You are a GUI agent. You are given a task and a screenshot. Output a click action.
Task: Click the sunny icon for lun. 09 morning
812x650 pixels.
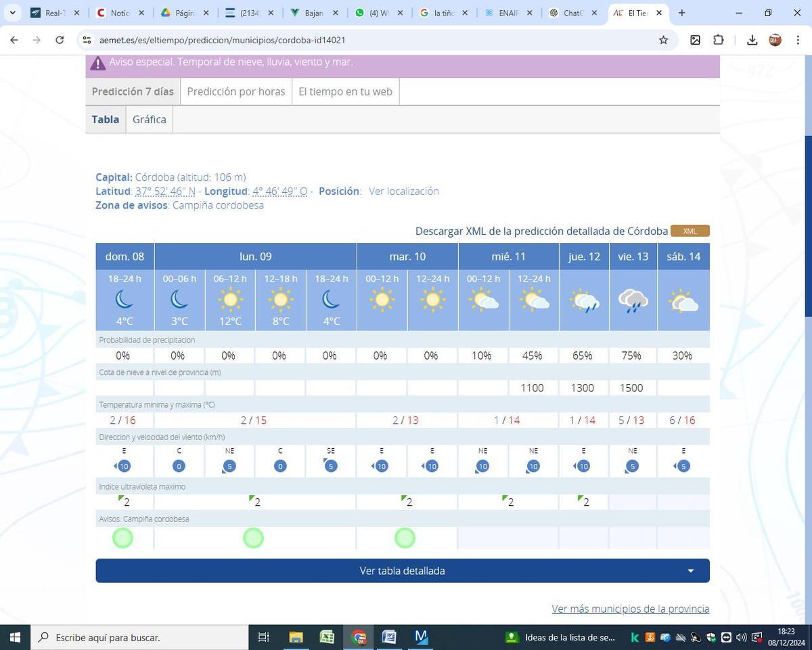[229, 299]
